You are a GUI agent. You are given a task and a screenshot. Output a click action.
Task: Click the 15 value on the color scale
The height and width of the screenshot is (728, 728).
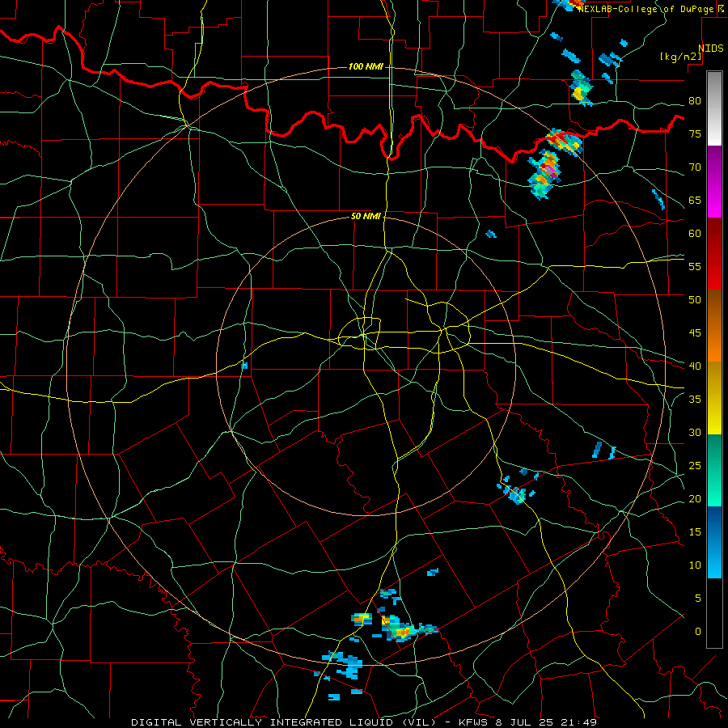(x=695, y=531)
